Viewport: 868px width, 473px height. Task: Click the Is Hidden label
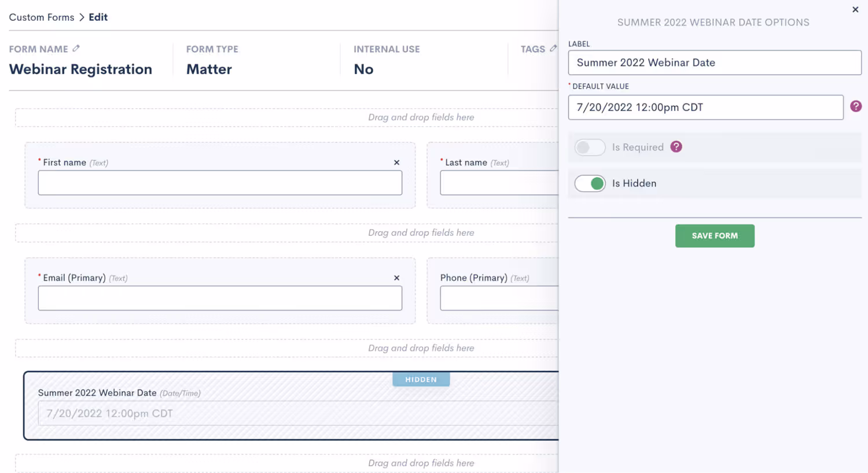634,183
